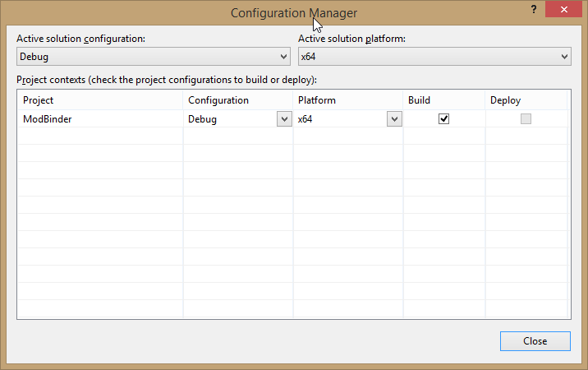The width and height of the screenshot is (588, 370).
Task: Click the Deploy column header
Action: pos(526,100)
